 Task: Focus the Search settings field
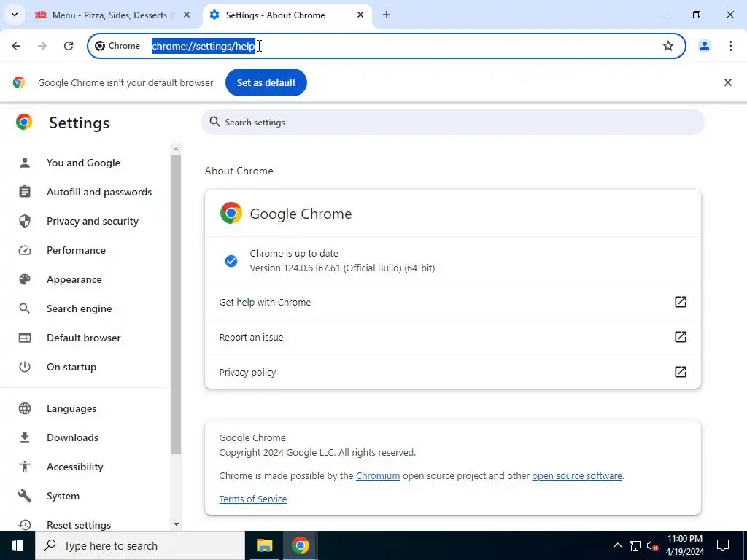[452, 122]
